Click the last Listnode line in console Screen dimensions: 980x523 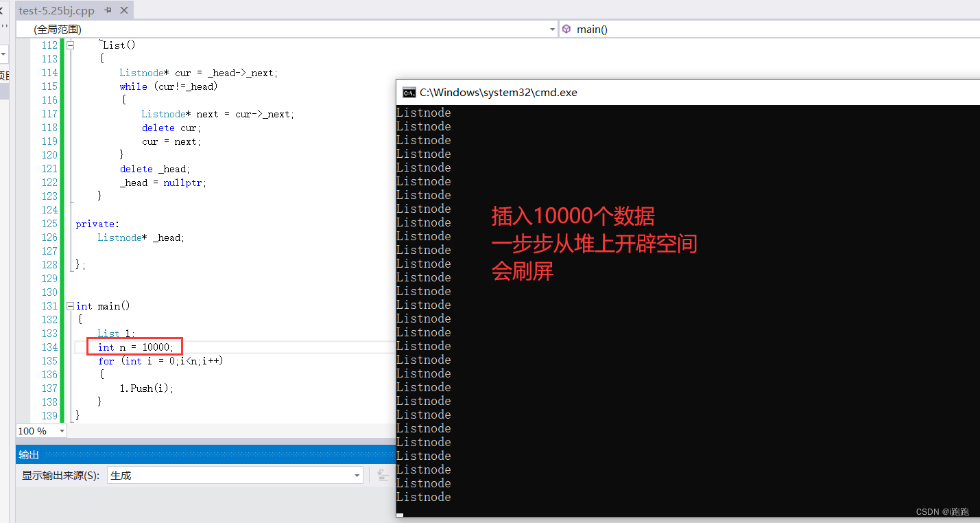pyautogui.click(x=424, y=497)
